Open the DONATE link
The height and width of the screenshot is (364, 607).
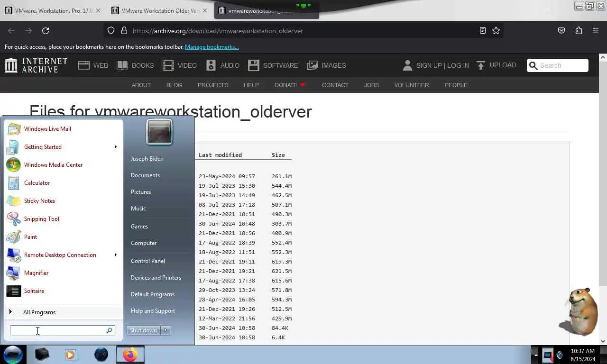[x=290, y=85]
